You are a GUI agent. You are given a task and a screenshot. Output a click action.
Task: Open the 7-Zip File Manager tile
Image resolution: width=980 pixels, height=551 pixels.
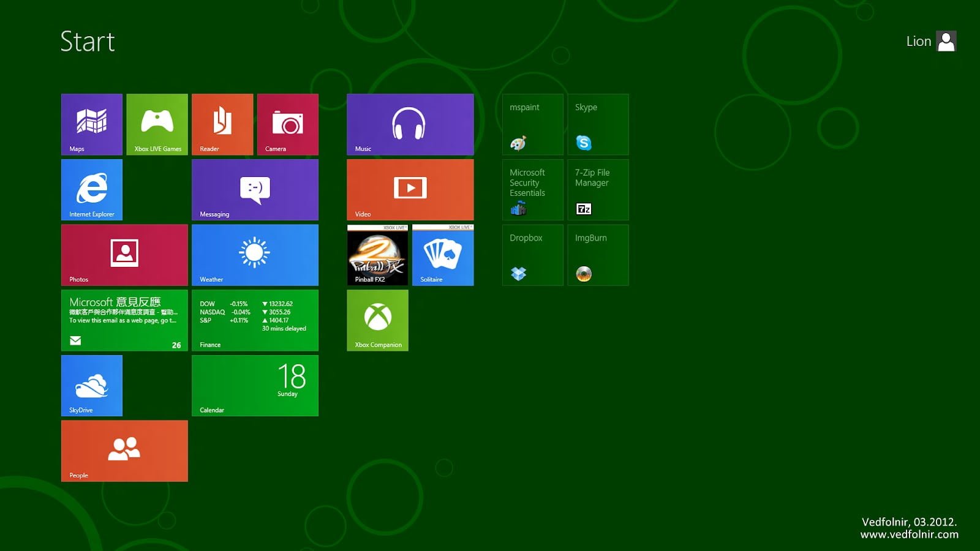pyautogui.click(x=598, y=190)
